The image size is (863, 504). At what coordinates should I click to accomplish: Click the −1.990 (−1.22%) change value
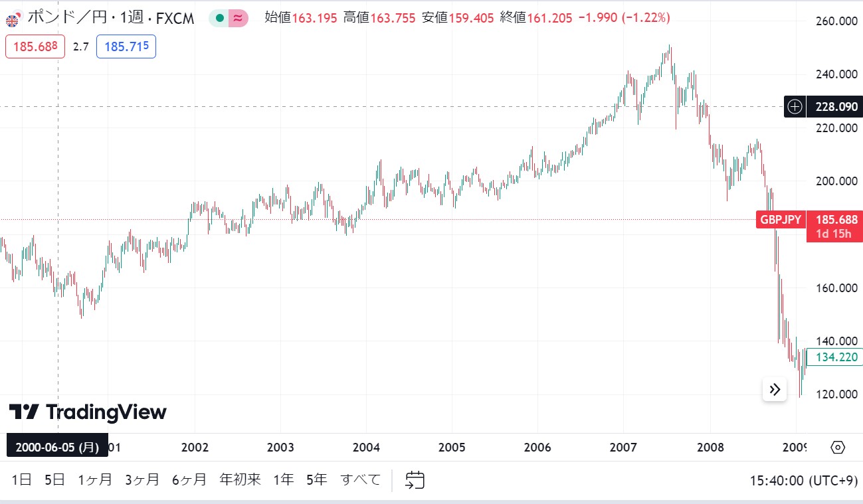point(624,18)
